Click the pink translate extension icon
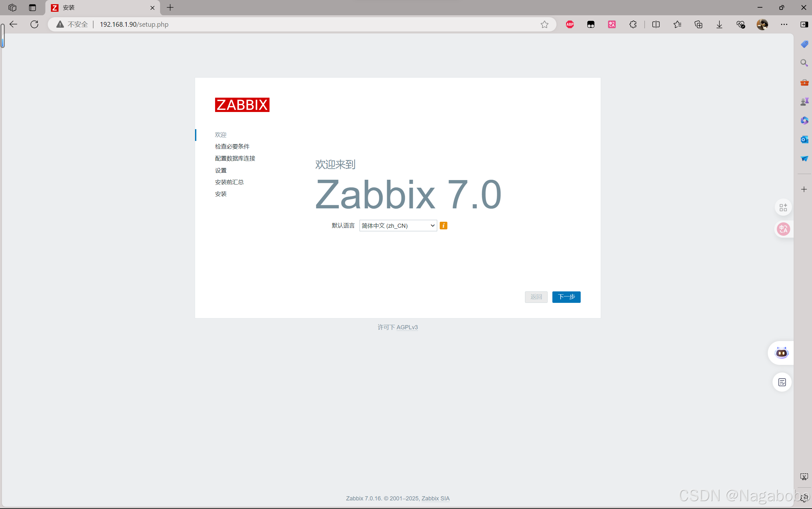This screenshot has width=812, height=509. [x=612, y=24]
